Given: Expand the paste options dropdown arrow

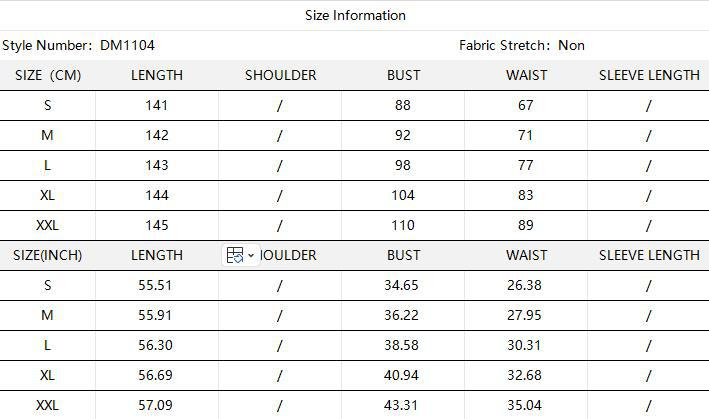Looking at the screenshot, I should [x=250, y=255].
